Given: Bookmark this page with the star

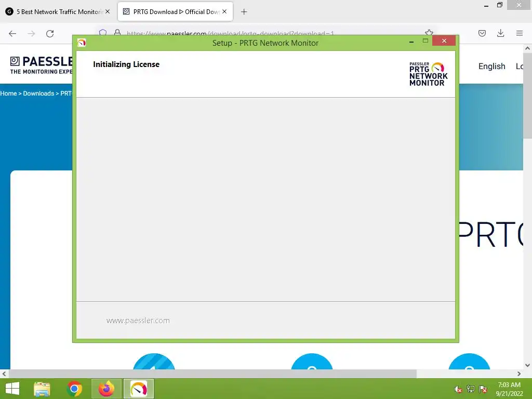Looking at the screenshot, I should pos(429,33).
